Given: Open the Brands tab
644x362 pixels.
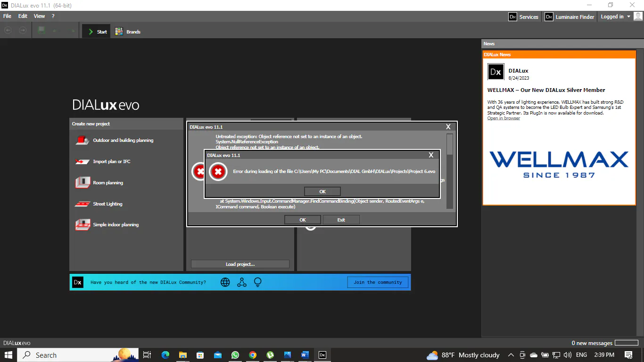Looking at the screenshot, I should click(128, 32).
